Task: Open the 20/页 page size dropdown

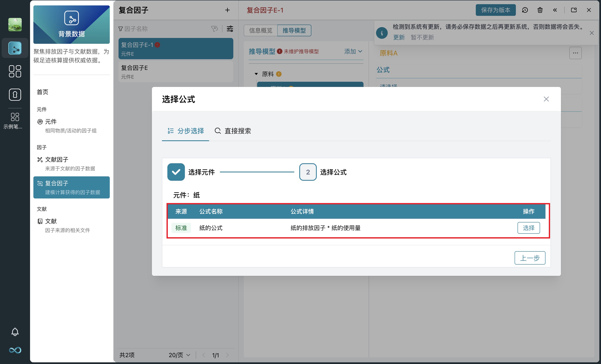Action: (179, 355)
